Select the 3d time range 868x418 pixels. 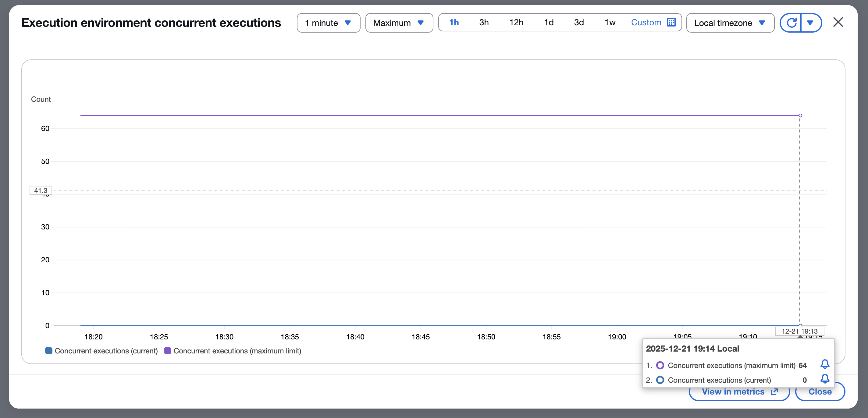[578, 23]
